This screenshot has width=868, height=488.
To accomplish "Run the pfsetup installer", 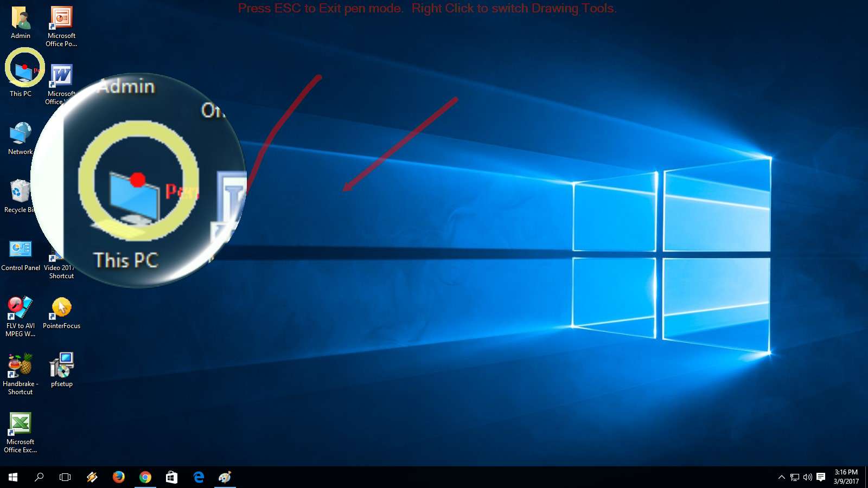I will coord(61,364).
